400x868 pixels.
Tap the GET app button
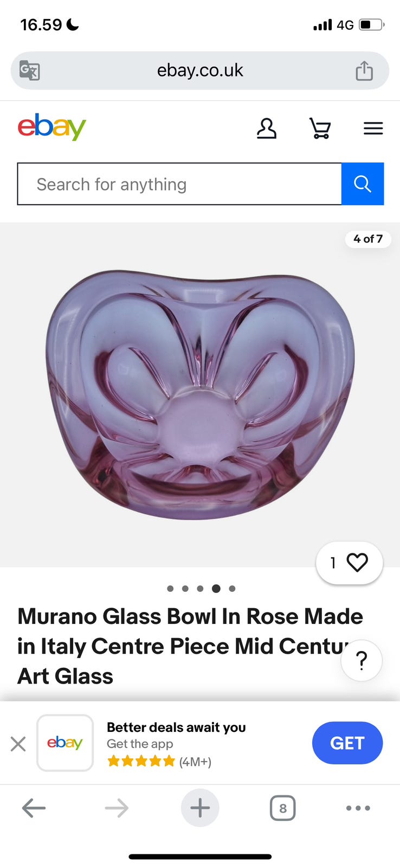tap(347, 743)
